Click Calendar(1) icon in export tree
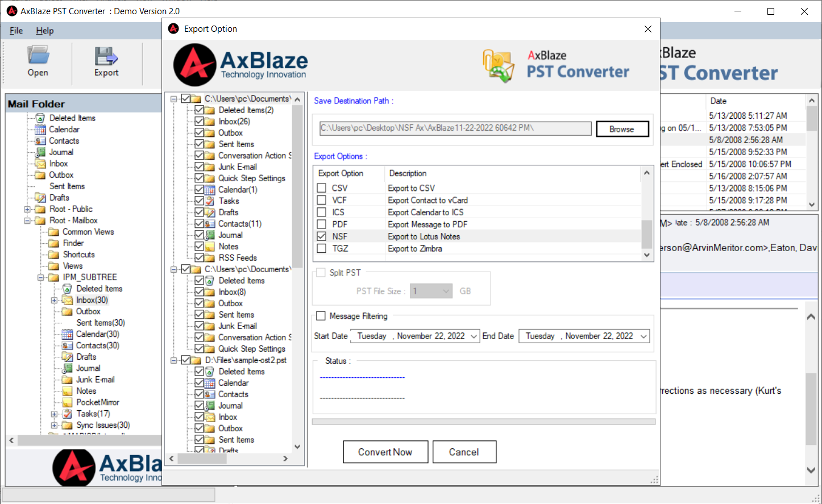The height and width of the screenshot is (504, 822). point(210,190)
